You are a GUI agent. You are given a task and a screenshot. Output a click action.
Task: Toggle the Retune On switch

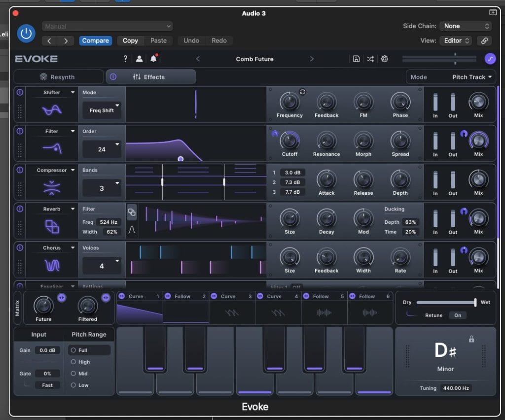tap(457, 315)
